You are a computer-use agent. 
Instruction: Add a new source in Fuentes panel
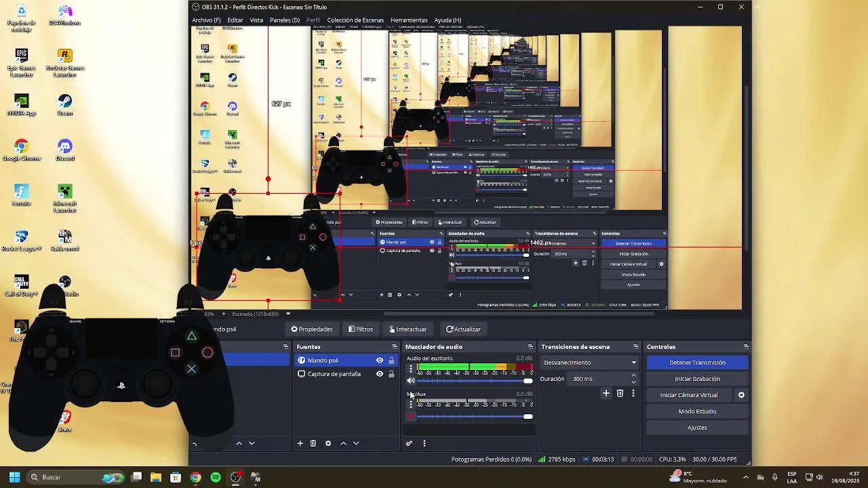click(x=300, y=443)
